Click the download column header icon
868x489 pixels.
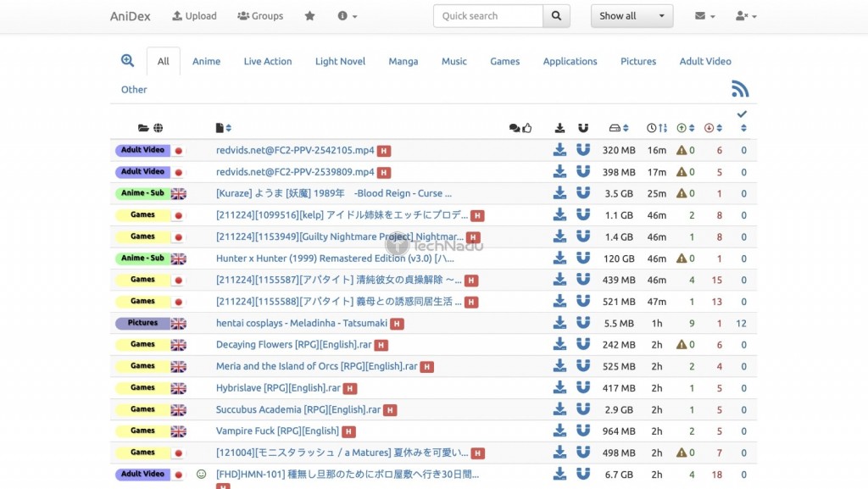tap(559, 128)
